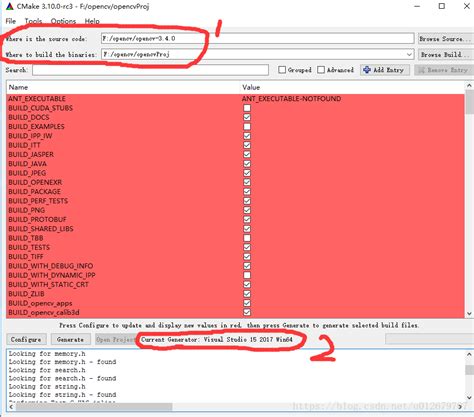Image resolution: width=474 pixels, height=417 pixels.
Task: Focus the Search input field
Action: point(150,70)
